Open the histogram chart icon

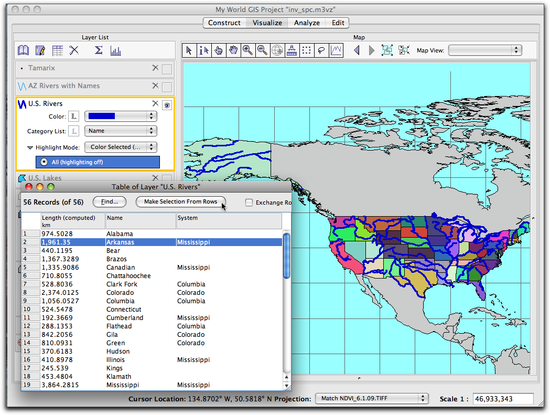coord(115,51)
